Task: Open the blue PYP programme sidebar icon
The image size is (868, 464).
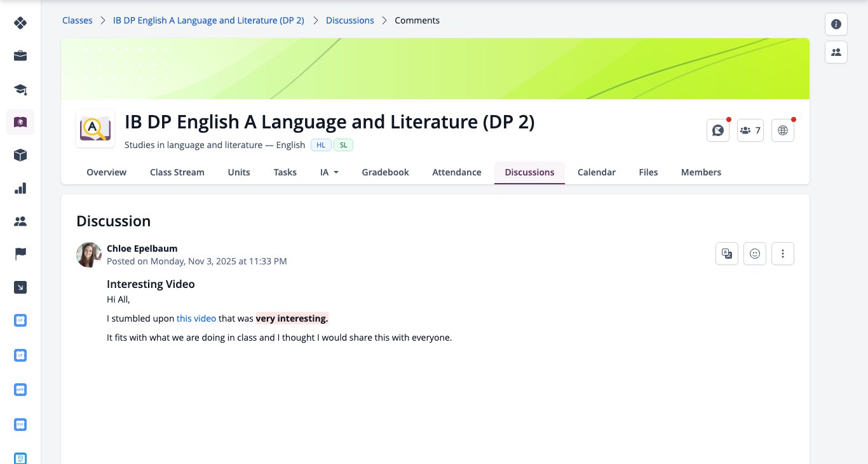Action: [20, 424]
